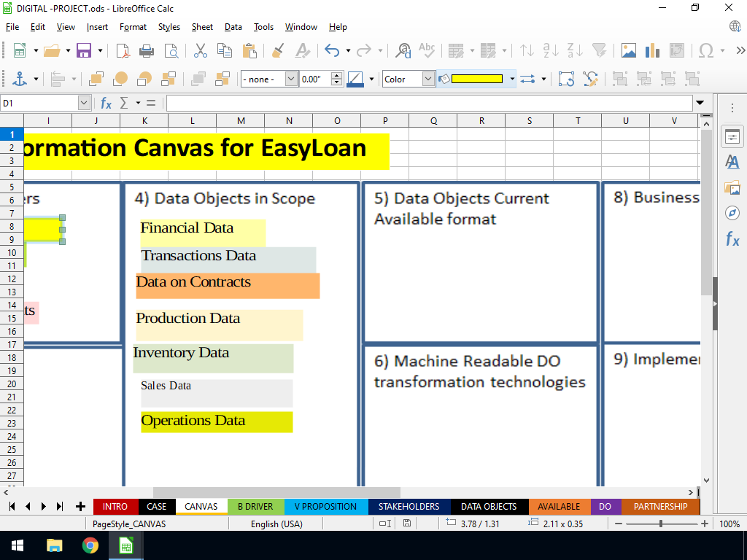Open the sidebar Properties panel
The width and height of the screenshot is (747, 560).
732,137
